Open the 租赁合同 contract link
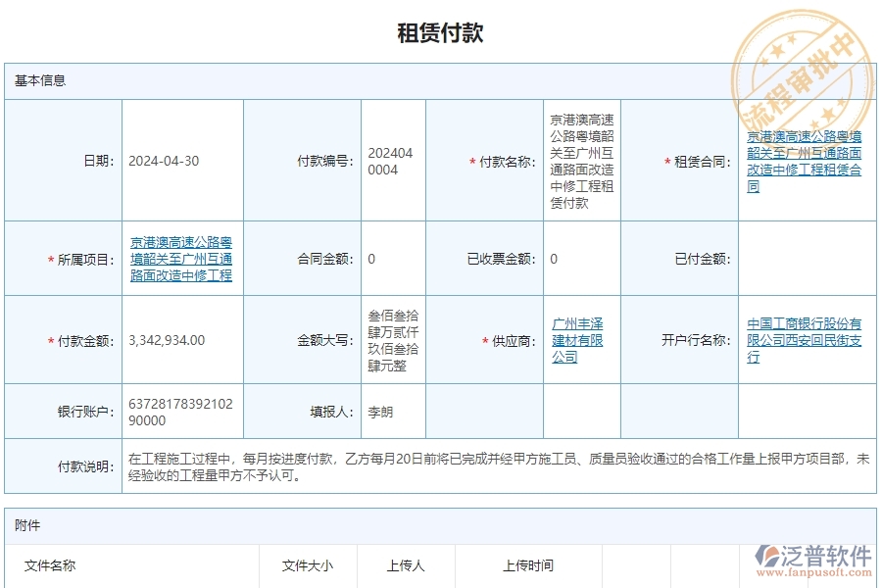This screenshot has height=588, width=882. coord(806,163)
